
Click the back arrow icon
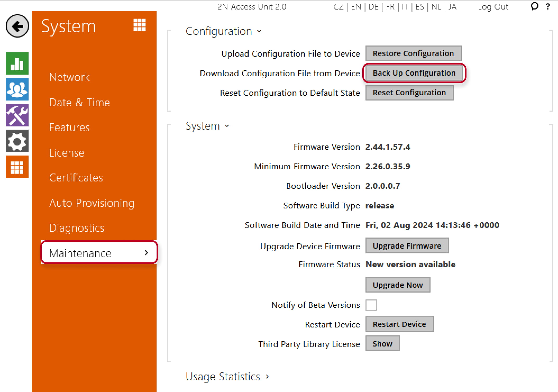point(17,26)
